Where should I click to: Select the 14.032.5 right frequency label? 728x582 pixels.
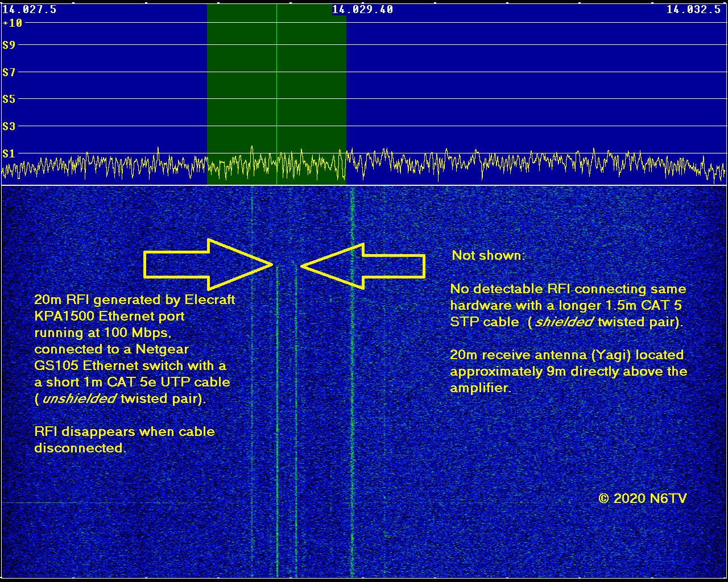click(x=693, y=10)
